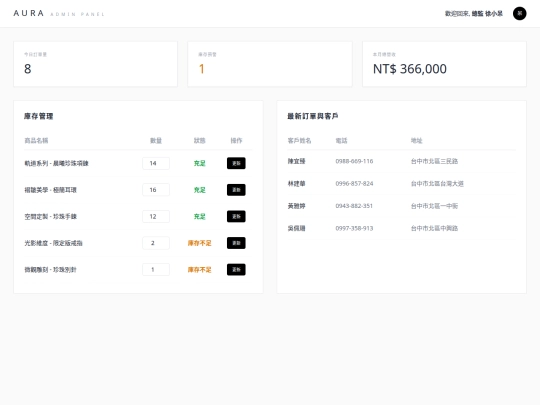Select customer 林建華
This screenshot has width=540, height=405.
tap(297, 184)
